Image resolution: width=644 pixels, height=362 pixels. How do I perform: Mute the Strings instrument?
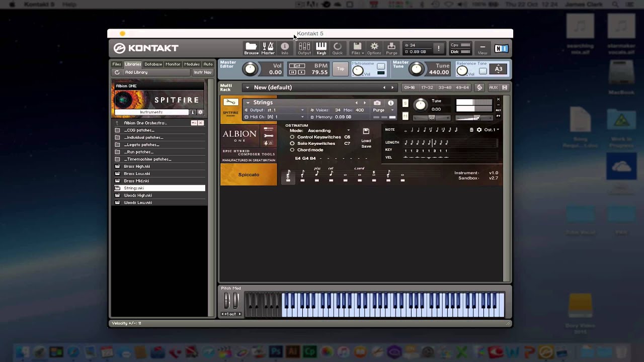(x=405, y=116)
